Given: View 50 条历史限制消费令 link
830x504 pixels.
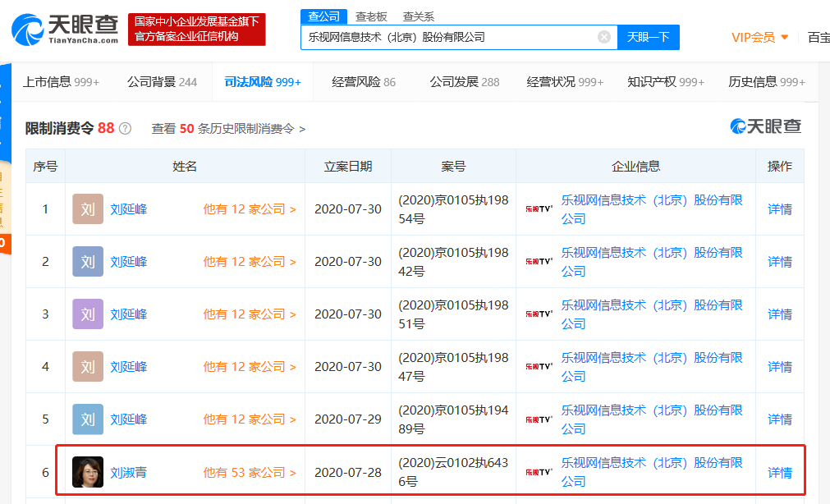Looking at the screenshot, I should coord(228,129).
